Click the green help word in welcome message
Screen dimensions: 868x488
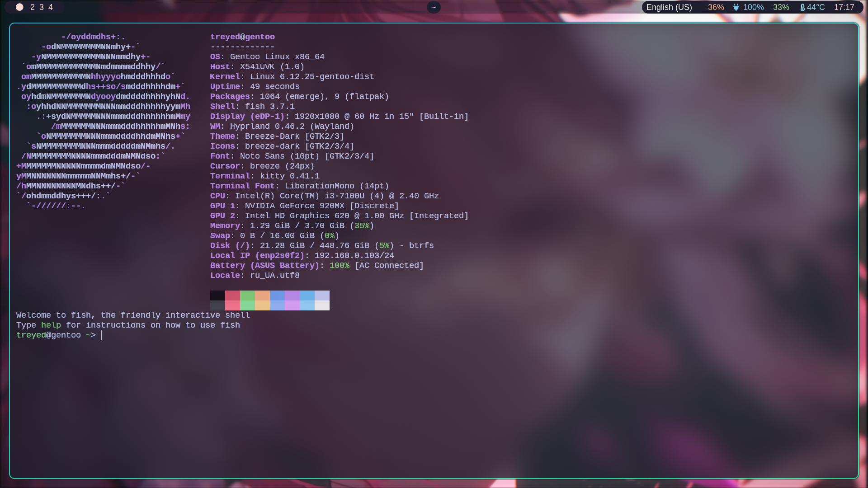click(x=51, y=325)
